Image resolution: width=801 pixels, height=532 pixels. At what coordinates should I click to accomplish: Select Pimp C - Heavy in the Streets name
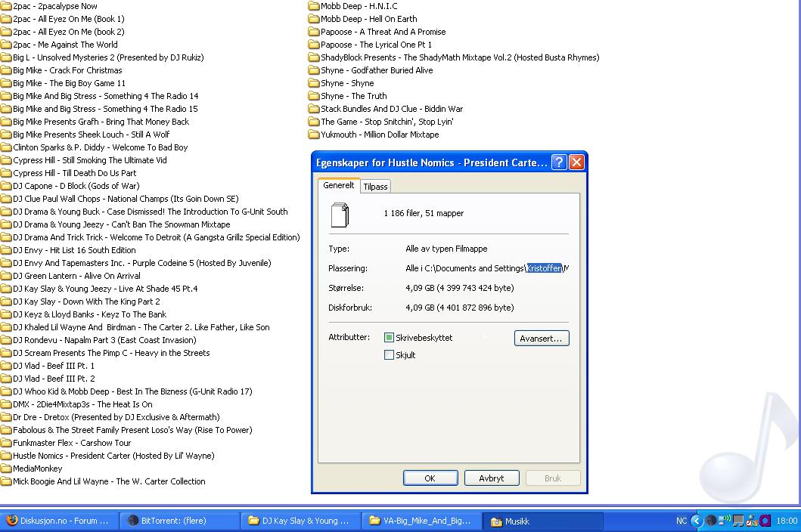(x=111, y=353)
